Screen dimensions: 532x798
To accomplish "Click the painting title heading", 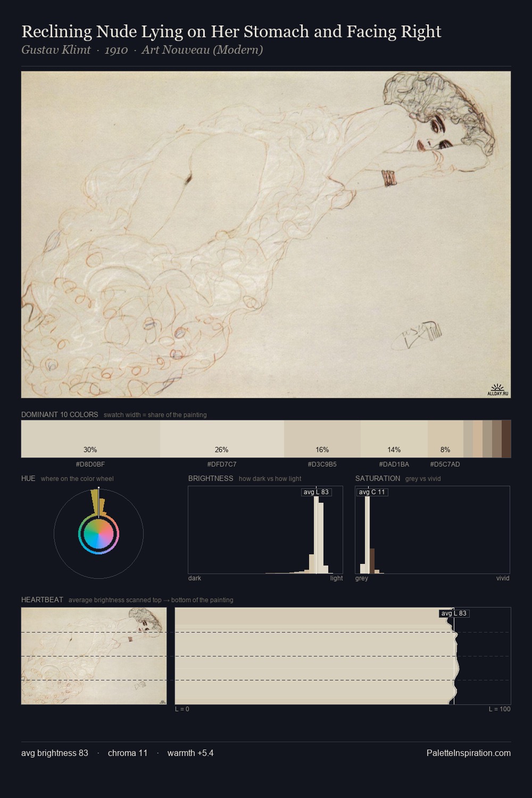I will 231,32.
